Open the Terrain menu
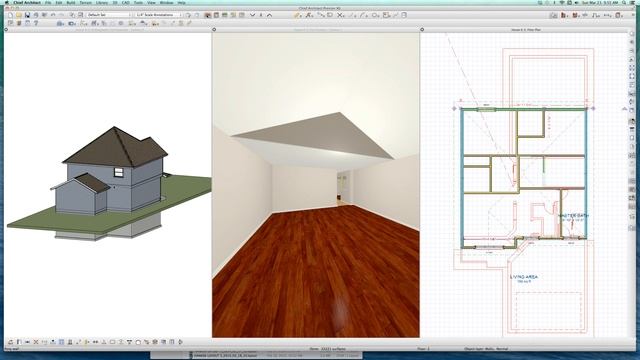Screen dimensions: 640x360 tap(85, 3)
